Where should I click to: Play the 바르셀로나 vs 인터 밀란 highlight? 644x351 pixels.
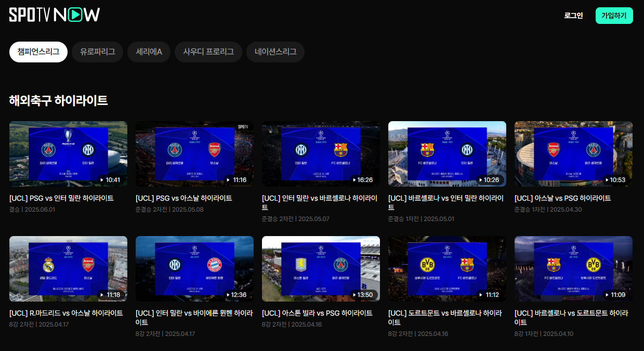(447, 154)
